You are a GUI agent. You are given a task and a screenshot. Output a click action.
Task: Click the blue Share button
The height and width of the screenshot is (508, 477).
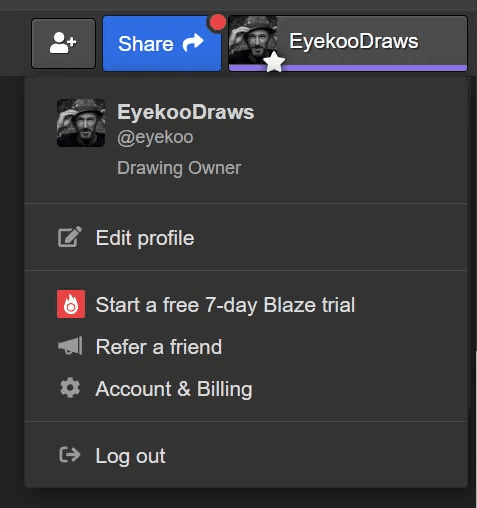pos(162,43)
